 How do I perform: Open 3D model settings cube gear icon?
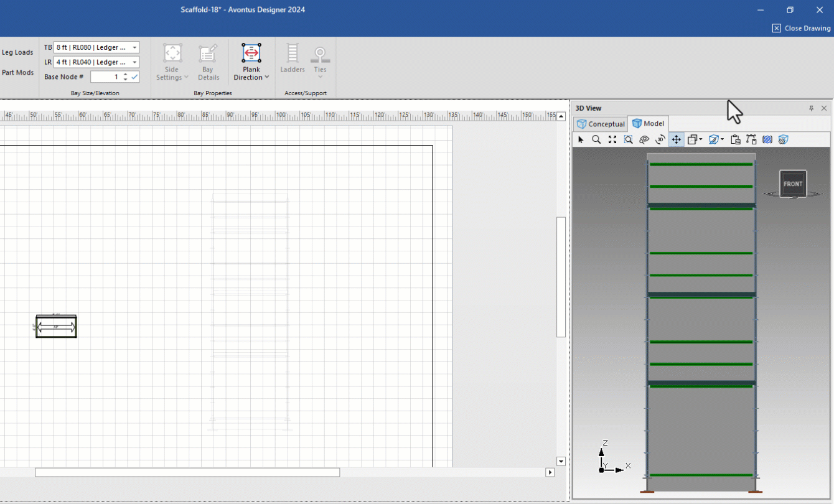point(784,140)
